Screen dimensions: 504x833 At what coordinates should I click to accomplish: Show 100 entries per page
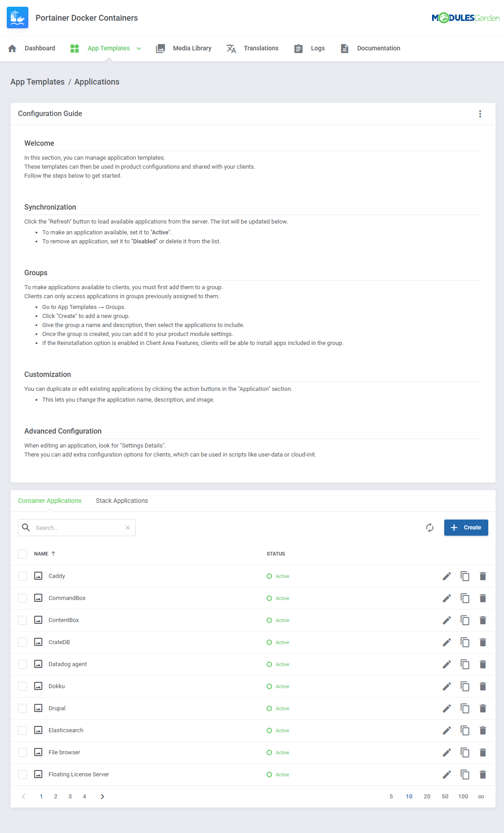point(463,797)
